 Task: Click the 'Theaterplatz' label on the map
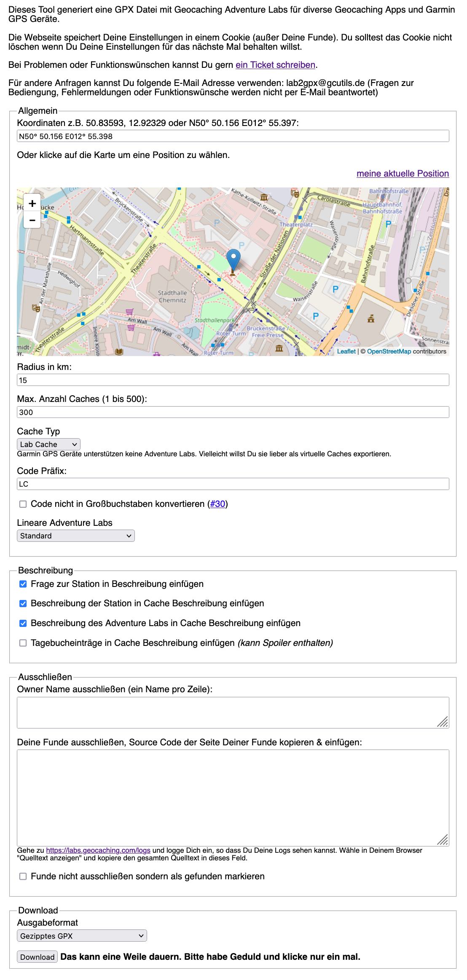[x=296, y=225]
